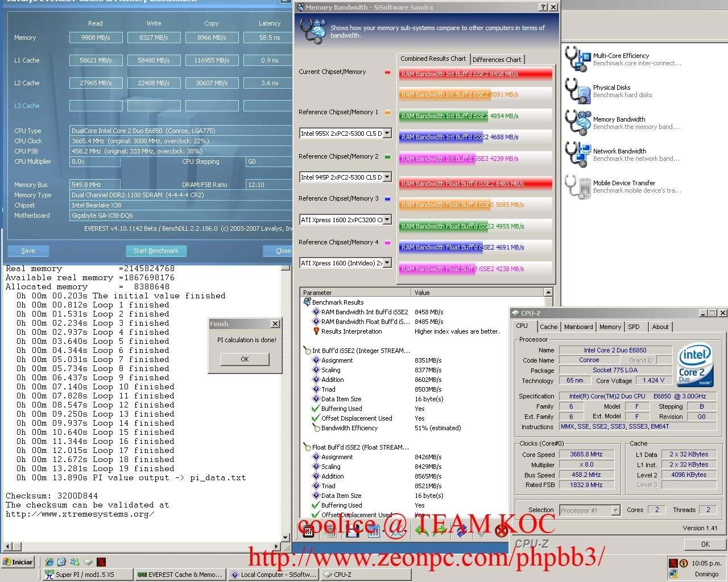This screenshot has width=728, height=582.
Task: Click the Close button in EVEREST
Action: [279, 251]
